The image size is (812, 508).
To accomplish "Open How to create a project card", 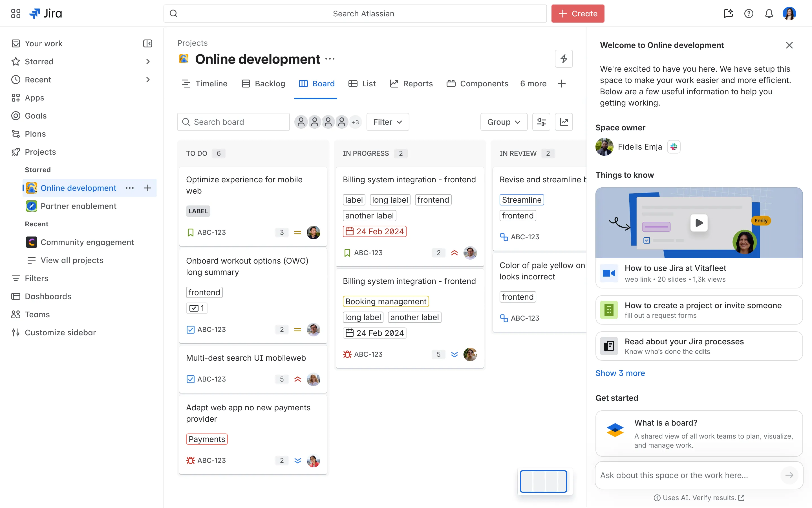I will tap(699, 310).
